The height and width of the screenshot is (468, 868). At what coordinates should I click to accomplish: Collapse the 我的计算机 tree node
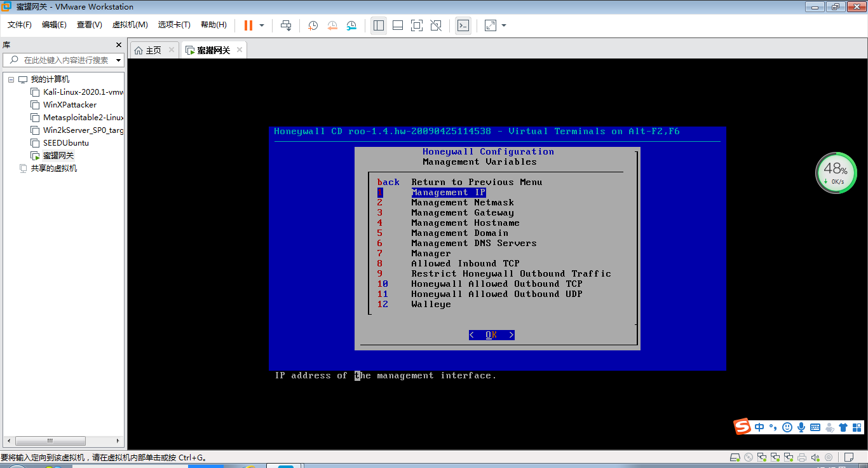coord(11,79)
